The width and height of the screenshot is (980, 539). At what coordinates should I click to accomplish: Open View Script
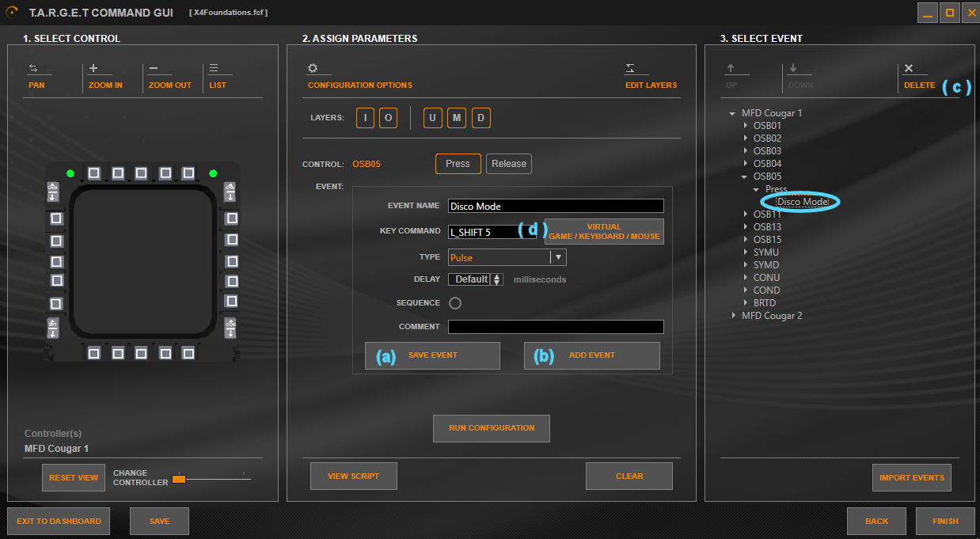tap(354, 476)
